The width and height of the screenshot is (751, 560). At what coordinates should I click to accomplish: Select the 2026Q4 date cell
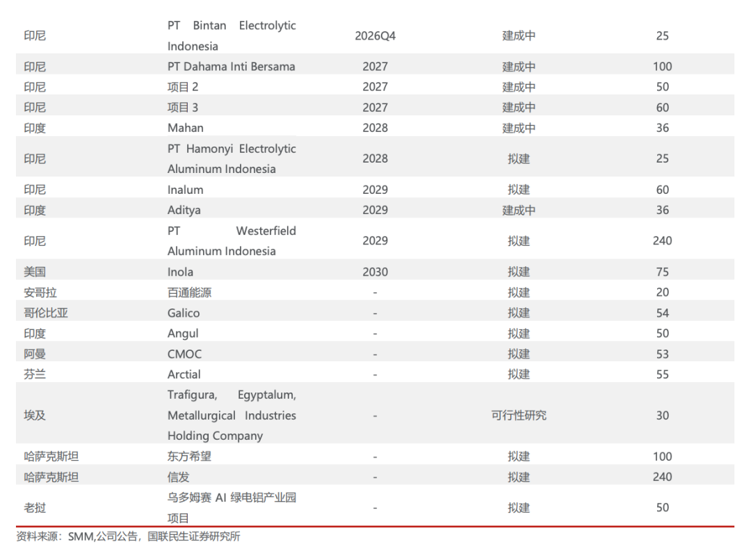click(375, 36)
